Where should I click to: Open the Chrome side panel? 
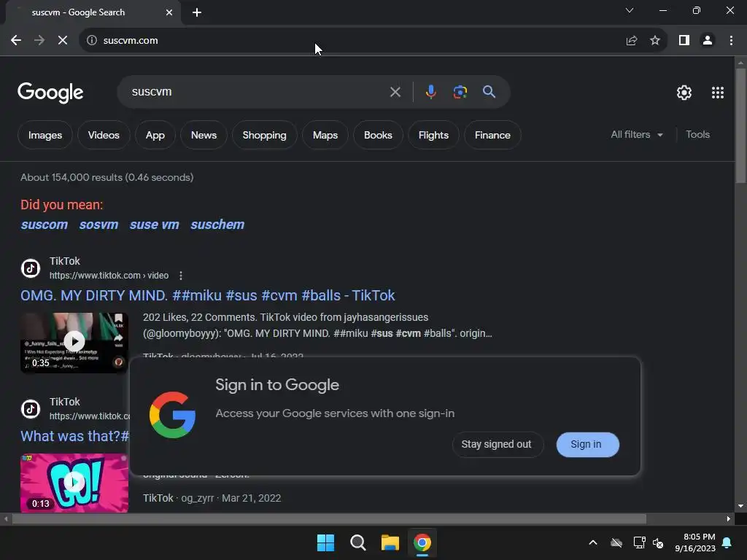click(684, 41)
